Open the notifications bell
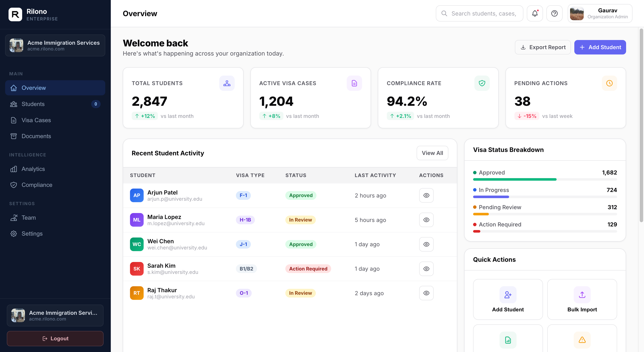This screenshot has width=644, height=352. click(x=535, y=13)
